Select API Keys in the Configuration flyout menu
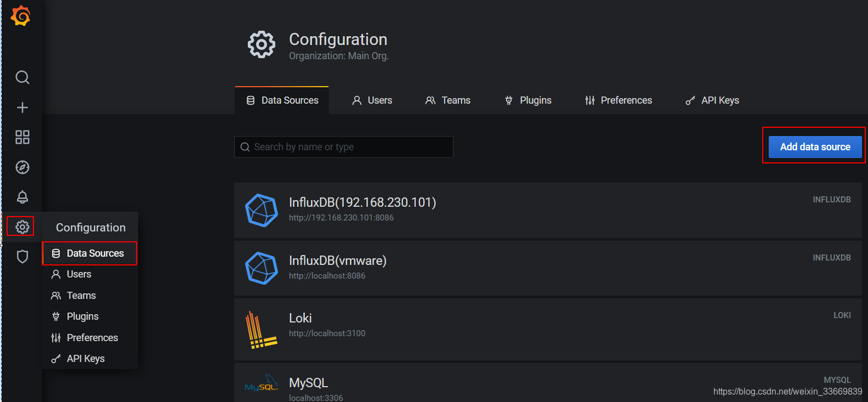This screenshot has height=402, width=868. point(89,359)
